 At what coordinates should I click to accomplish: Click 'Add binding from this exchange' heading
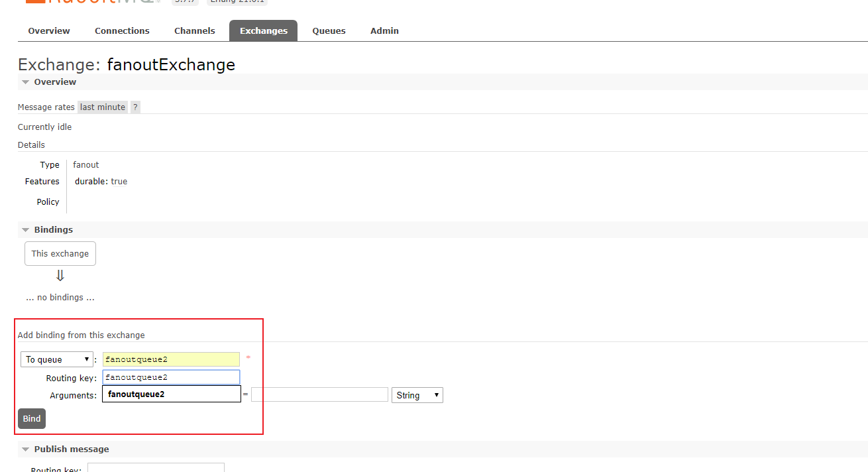(81, 335)
